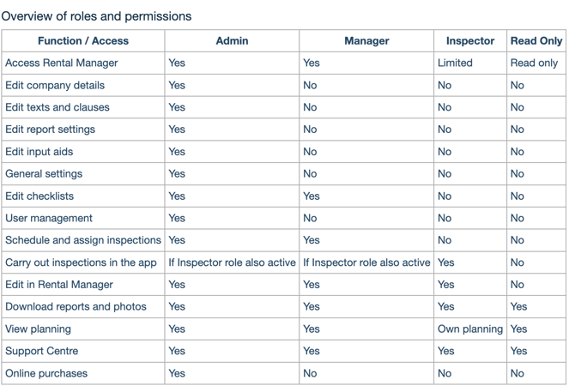Click the "Manager" column header
The image size is (575, 392).
pyautogui.click(x=366, y=40)
